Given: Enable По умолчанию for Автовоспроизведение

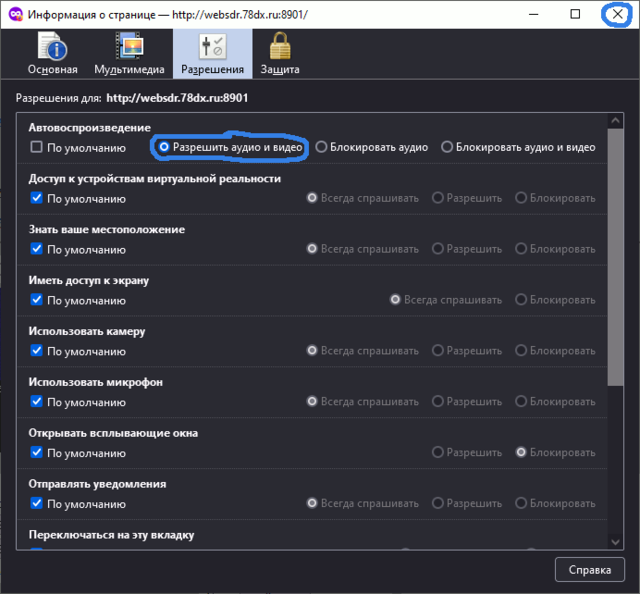Looking at the screenshot, I should (37, 147).
